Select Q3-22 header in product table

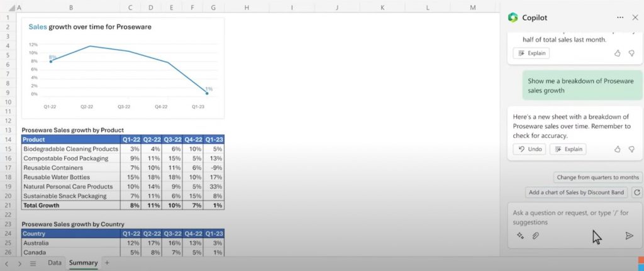point(172,140)
